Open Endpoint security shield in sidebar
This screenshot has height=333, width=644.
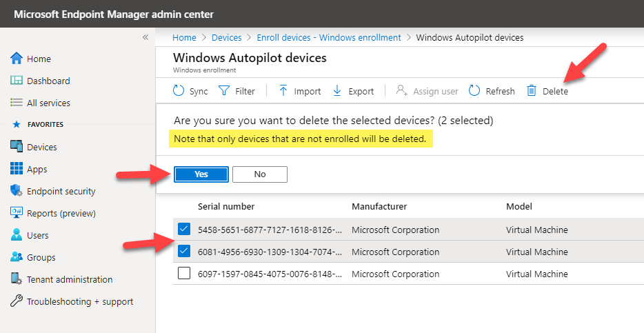click(x=17, y=191)
